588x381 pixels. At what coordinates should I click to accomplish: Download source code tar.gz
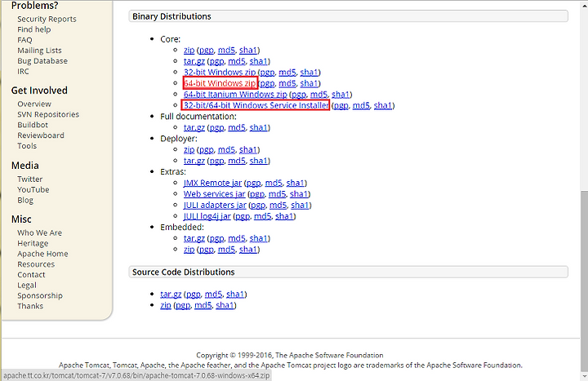coord(171,294)
